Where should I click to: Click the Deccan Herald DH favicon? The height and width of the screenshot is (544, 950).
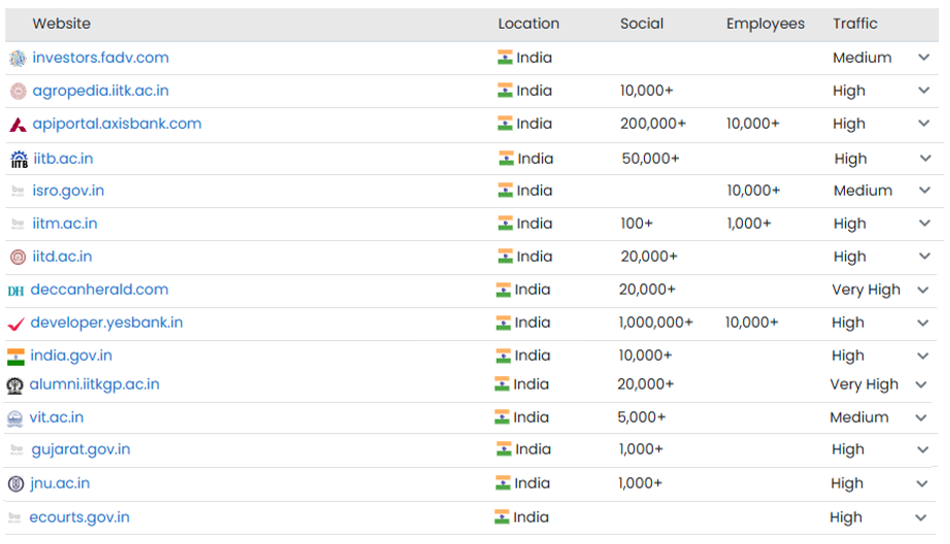pos(16,291)
